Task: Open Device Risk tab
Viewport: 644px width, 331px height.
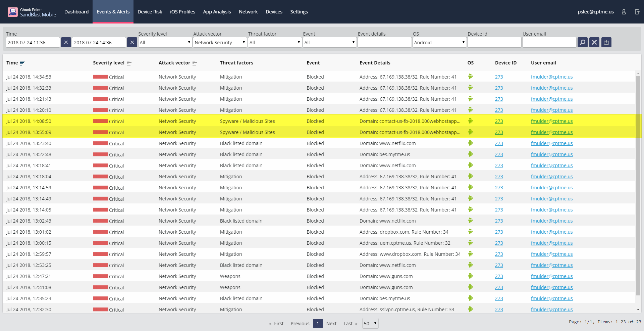Action: click(150, 12)
